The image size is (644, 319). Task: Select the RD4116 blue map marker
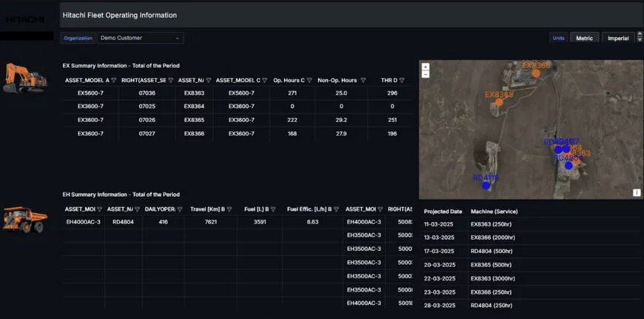tap(486, 185)
